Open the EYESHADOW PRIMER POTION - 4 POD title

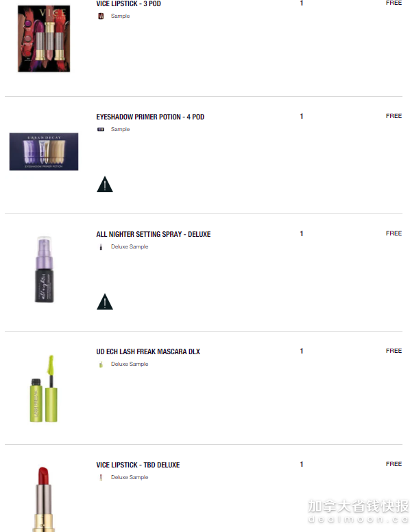(x=150, y=117)
